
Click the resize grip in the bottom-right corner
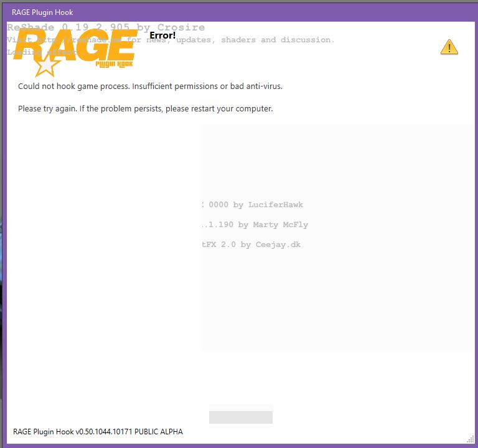tap(471, 439)
